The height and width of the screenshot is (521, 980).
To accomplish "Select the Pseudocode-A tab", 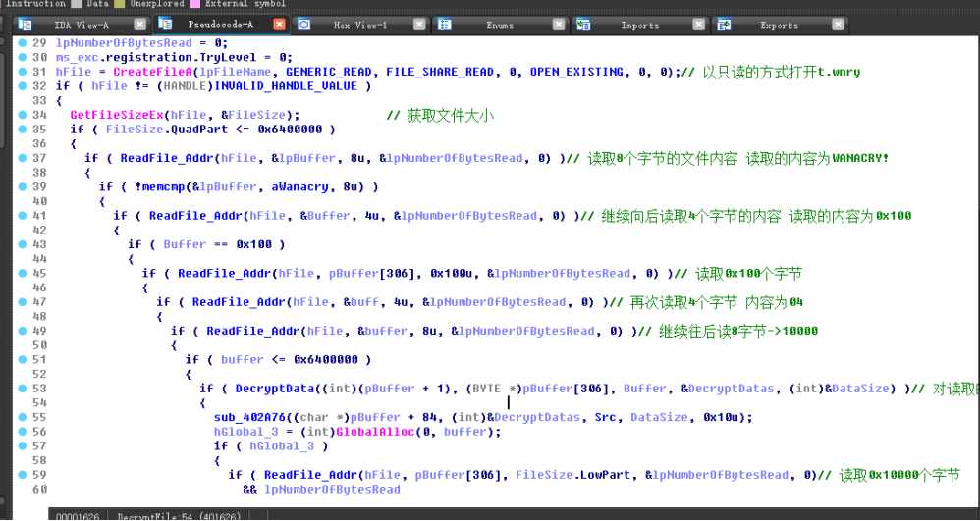I will (x=220, y=25).
